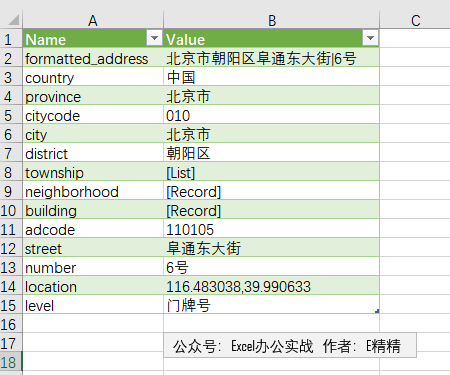Click the Name header cell

(x=93, y=39)
